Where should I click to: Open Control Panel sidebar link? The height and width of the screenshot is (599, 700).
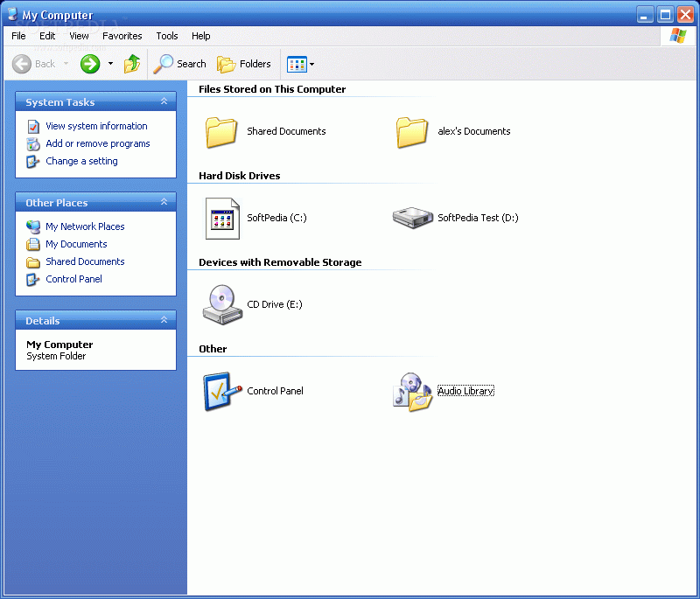click(73, 279)
